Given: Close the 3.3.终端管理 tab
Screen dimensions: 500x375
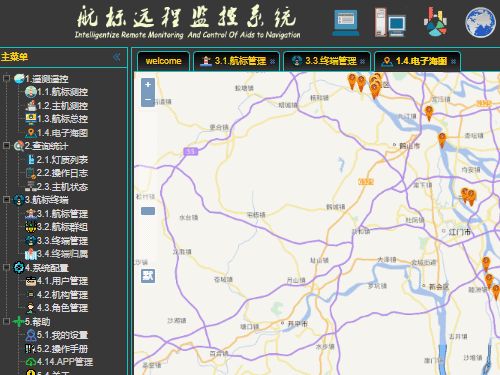Looking at the screenshot, I should click(x=362, y=62).
